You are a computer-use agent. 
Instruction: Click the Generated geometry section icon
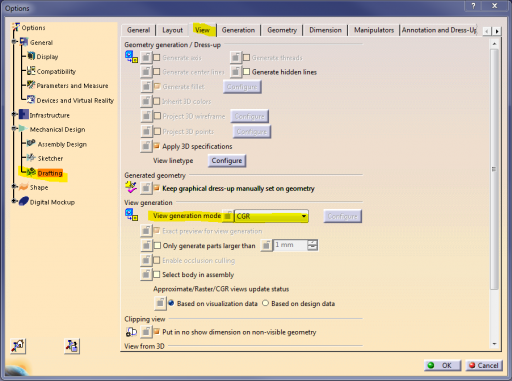coord(131,187)
